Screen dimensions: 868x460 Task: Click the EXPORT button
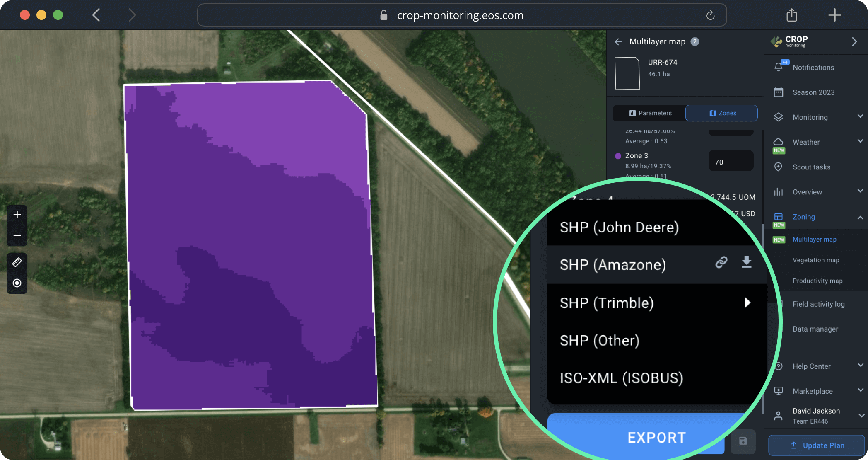[656, 437]
